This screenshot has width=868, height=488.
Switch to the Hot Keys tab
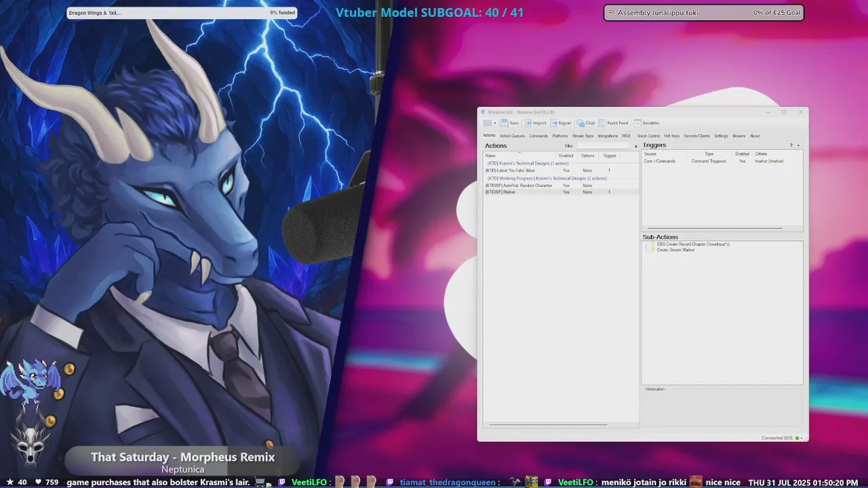tap(672, 136)
